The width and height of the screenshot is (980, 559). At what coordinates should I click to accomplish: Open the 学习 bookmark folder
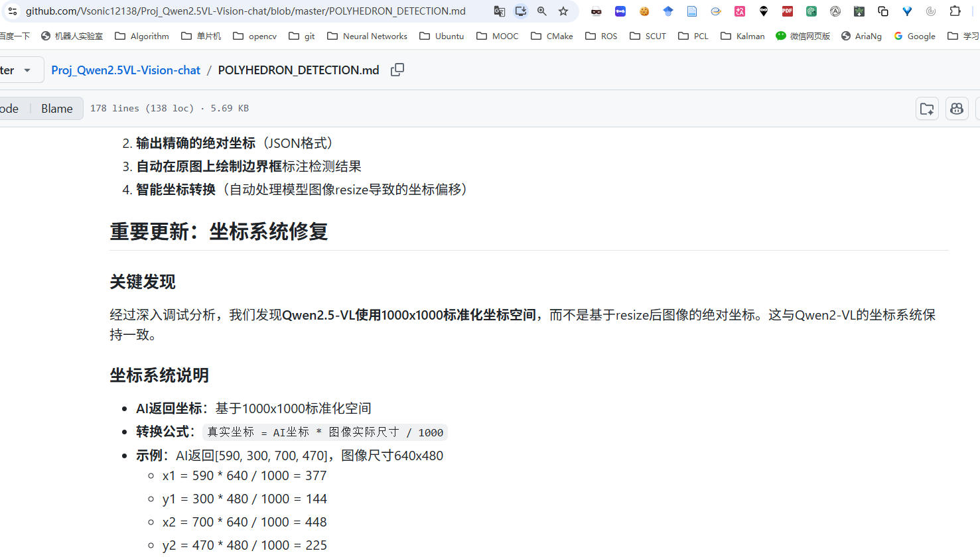[x=963, y=36]
